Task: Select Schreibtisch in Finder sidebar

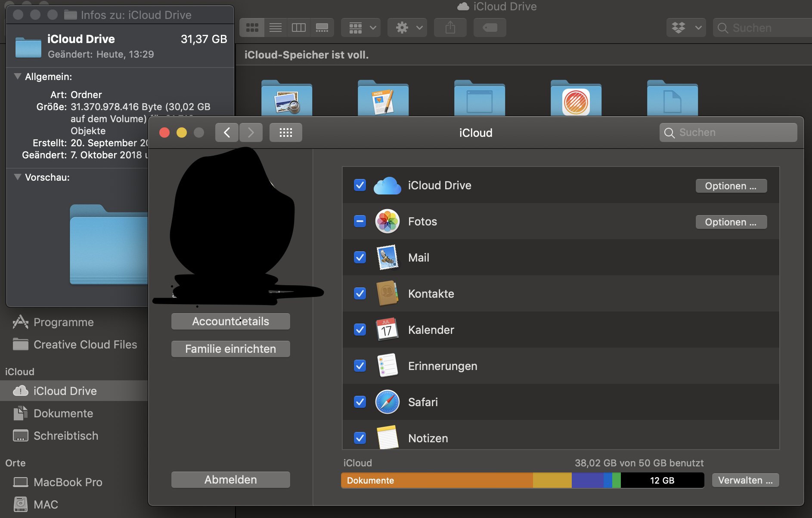Action: click(74, 436)
